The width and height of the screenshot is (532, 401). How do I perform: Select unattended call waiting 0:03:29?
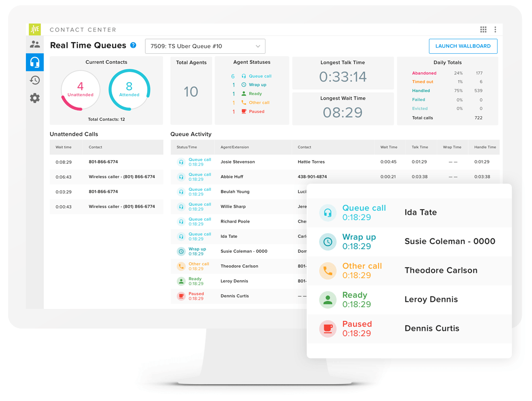[x=106, y=192]
